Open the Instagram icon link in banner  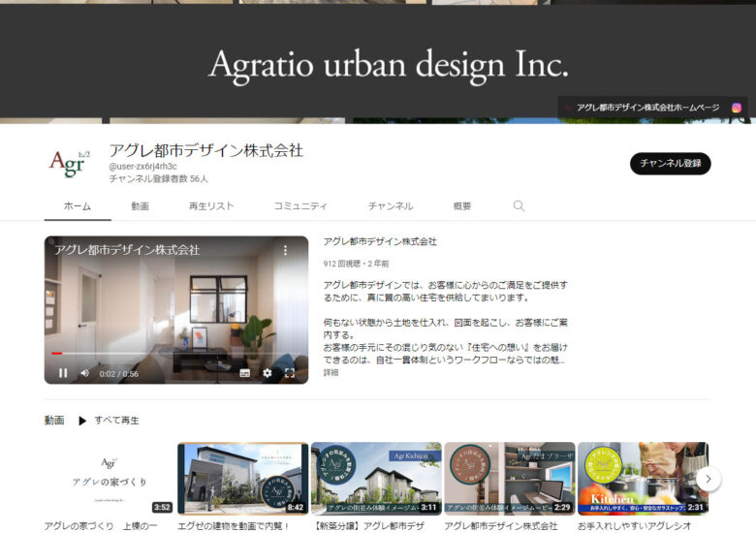tap(737, 108)
